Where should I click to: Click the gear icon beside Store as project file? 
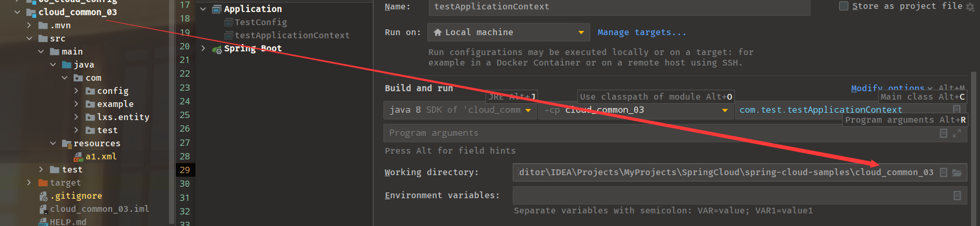[x=971, y=7]
